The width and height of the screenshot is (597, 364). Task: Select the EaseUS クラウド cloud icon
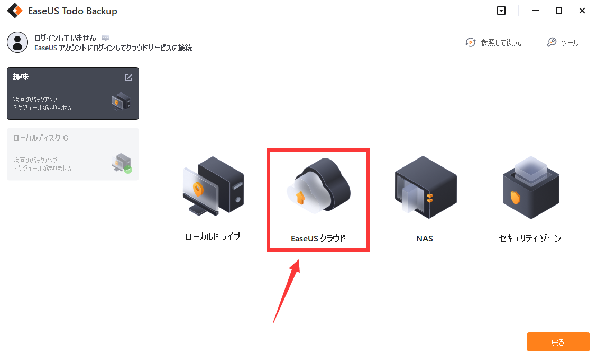(x=319, y=185)
